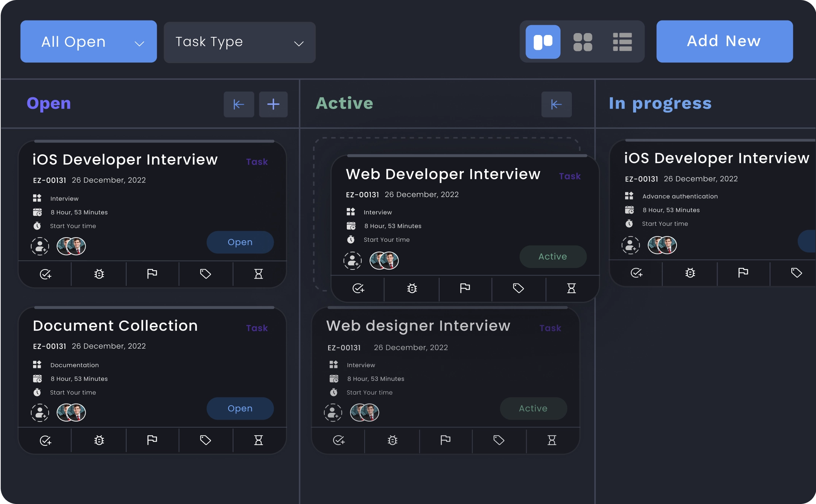Click the flag icon on Document Collection card
The height and width of the screenshot is (504, 816).
152,440
